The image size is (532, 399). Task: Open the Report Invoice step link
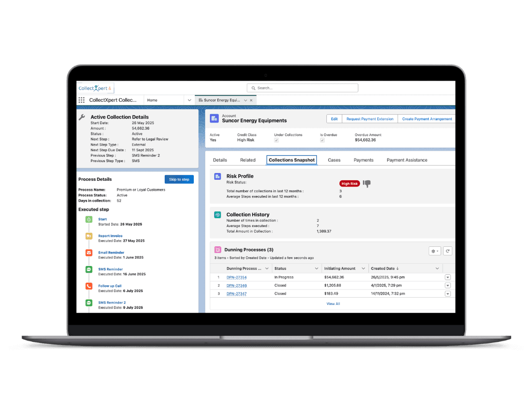pyautogui.click(x=110, y=236)
